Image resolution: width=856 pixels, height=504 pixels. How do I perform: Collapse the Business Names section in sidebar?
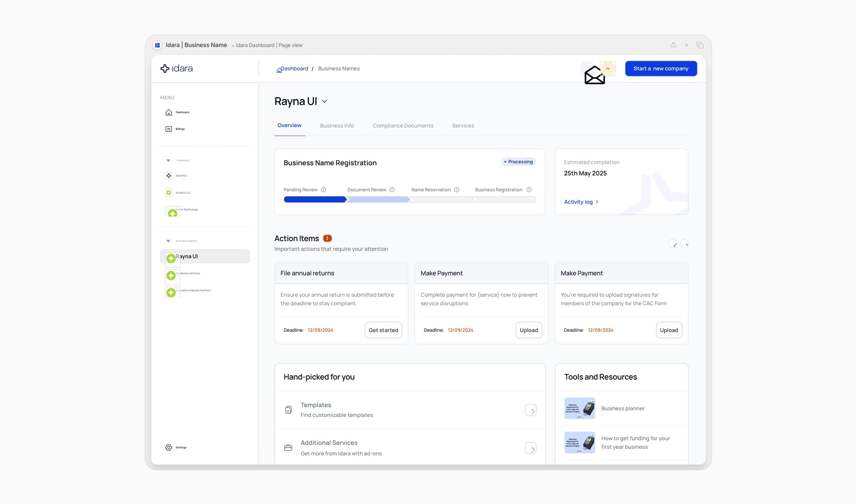tap(168, 241)
